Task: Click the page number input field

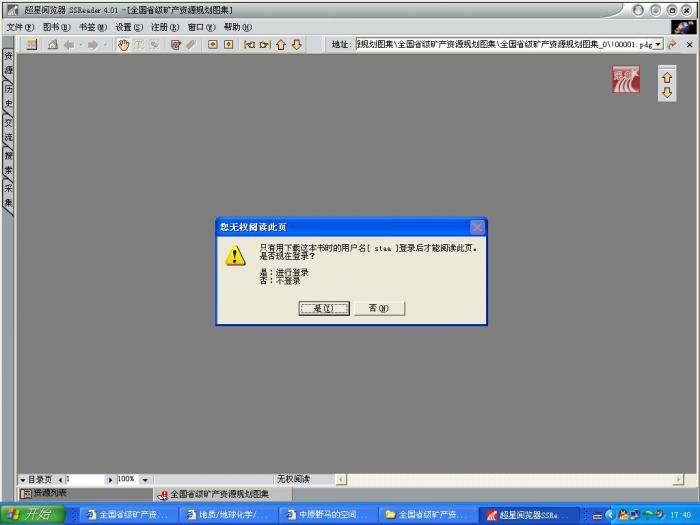Action: click(x=84, y=480)
